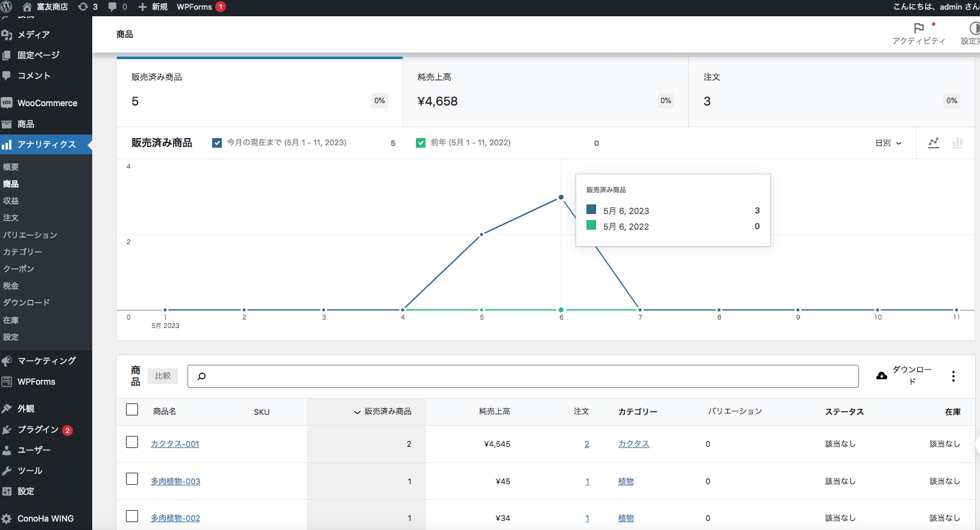Open the 富友商店 site home link

45,7
